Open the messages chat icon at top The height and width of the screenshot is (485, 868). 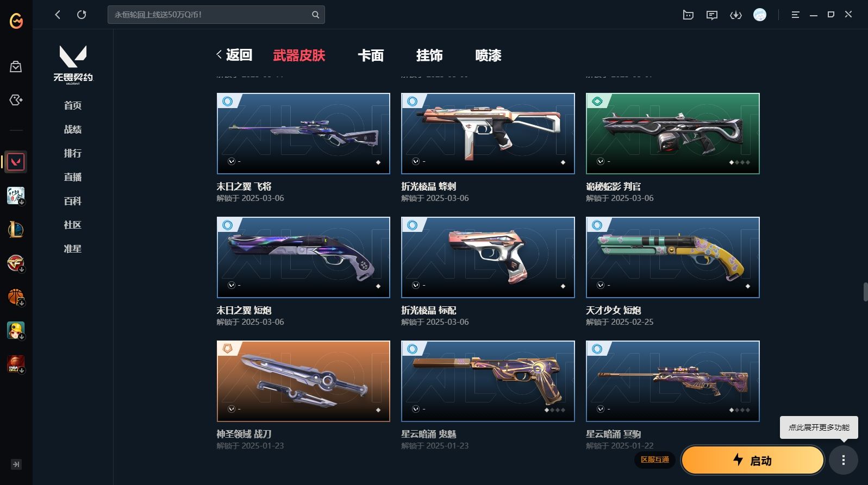711,15
